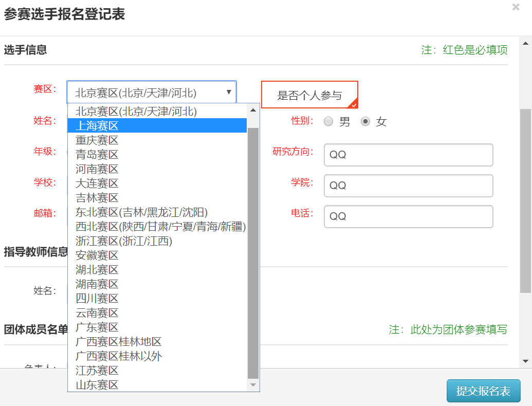The width and height of the screenshot is (532, 406).
Task: Click the 提交报名表 submit button
Action: click(x=483, y=391)
